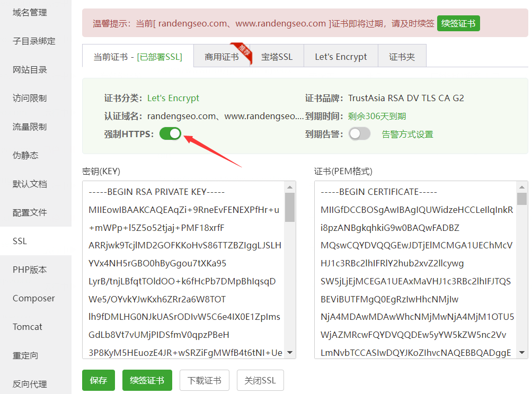Open 反向代理 in the sidebar
This screenshot has height=394, width=532.
(30, 384)
